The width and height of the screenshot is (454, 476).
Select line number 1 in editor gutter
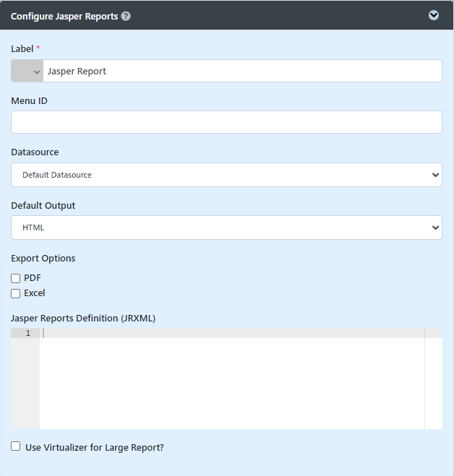click(x=27, y=333)
